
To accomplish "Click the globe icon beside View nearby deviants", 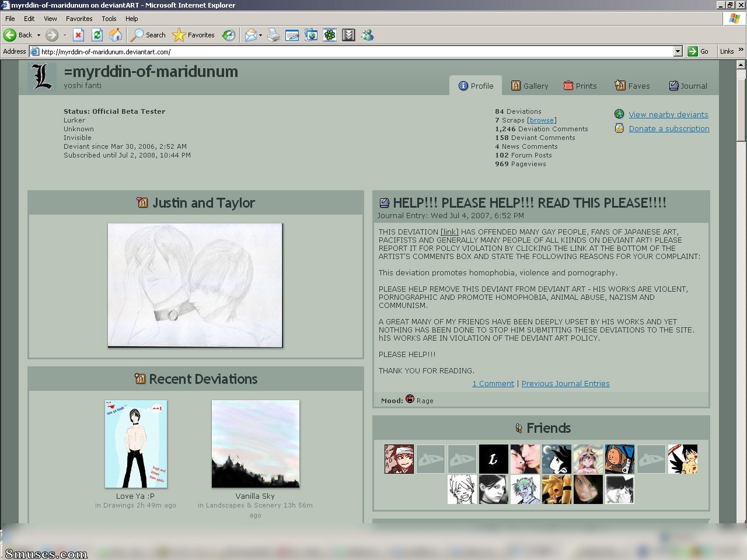I will coord(619,114).
